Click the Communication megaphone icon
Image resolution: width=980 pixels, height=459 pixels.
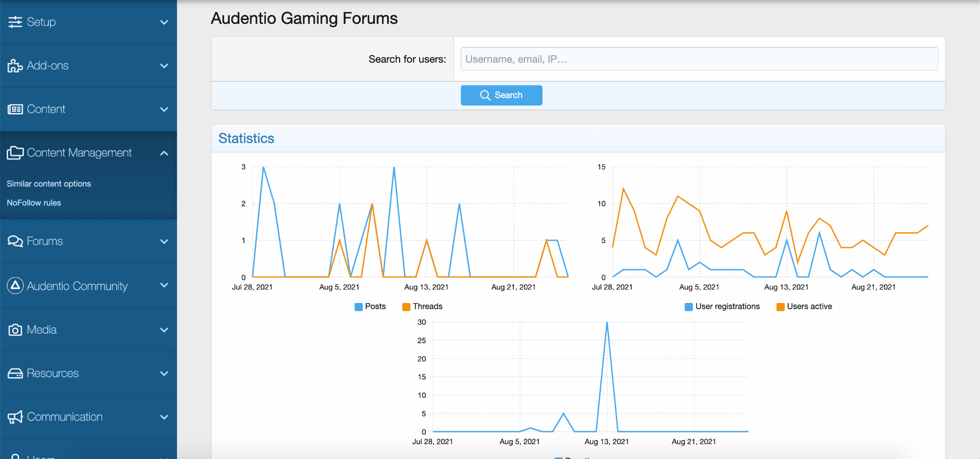15,417
